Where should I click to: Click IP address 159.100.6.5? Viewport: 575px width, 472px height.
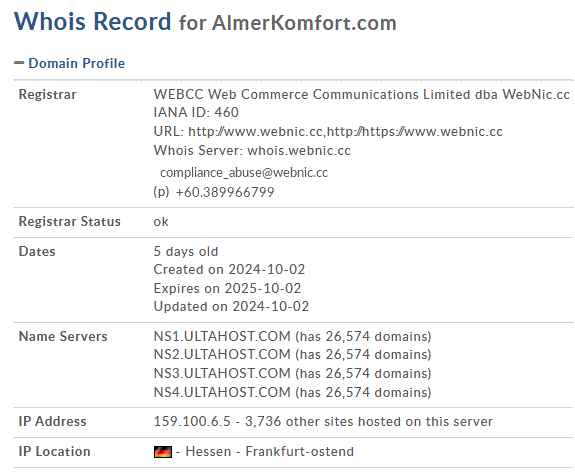coord(192,422)
